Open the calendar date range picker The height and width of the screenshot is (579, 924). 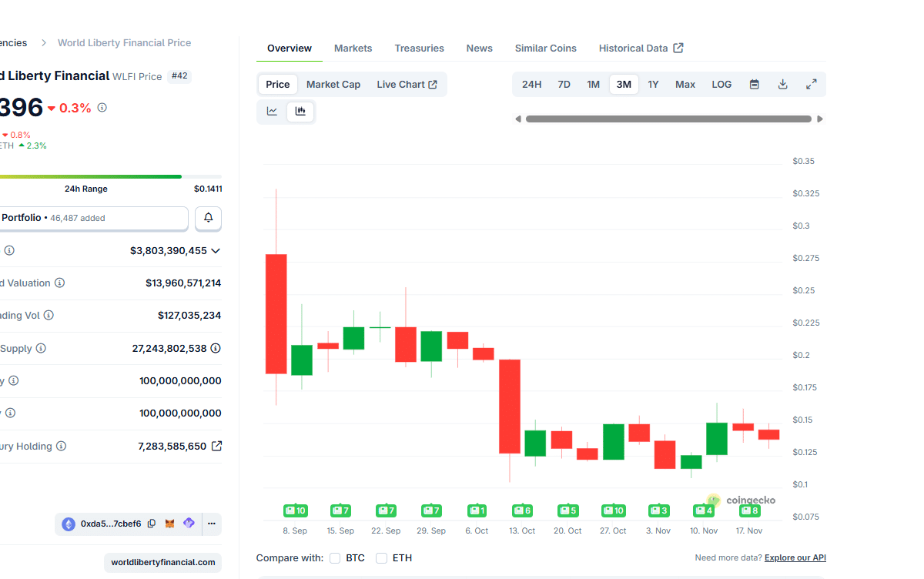(755, 85)
